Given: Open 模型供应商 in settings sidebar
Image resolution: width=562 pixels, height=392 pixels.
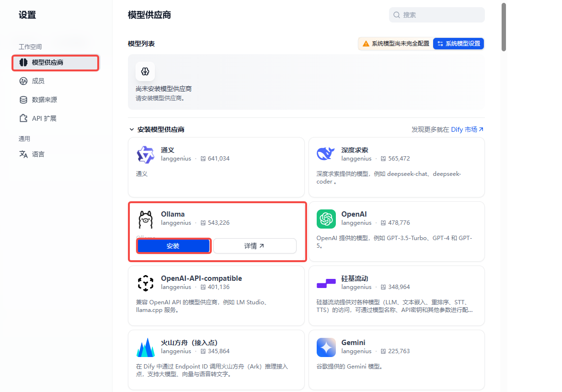Looking at the screenshot, I should [x=56, y=62].
